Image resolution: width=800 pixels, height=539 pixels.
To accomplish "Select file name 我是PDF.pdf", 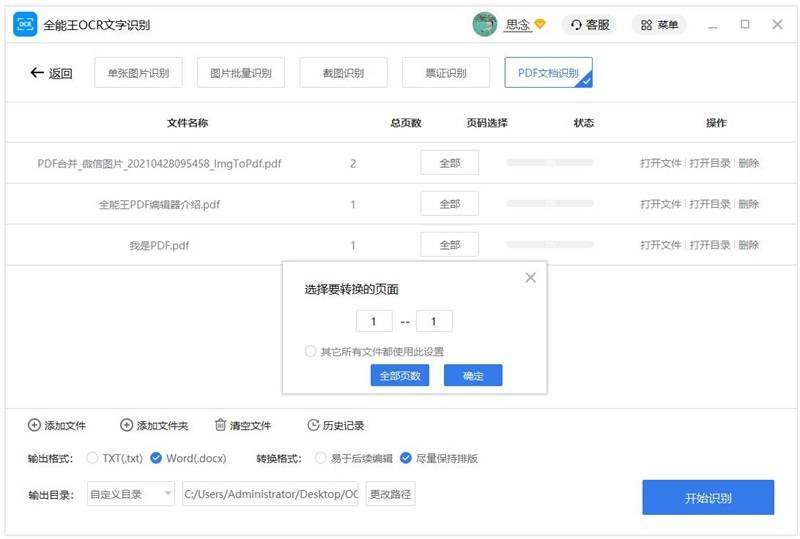I will pyautogui.click(x=159, y=245).
